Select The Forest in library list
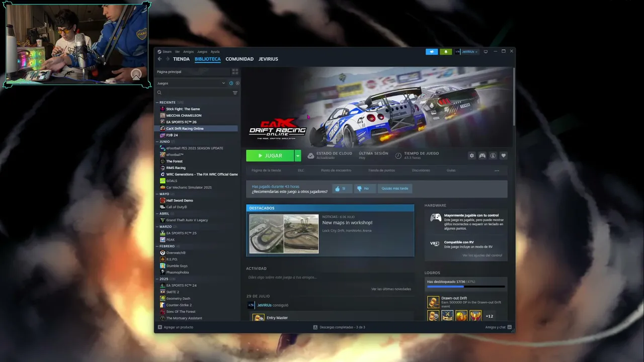This screenshot has width=644, height=362. pos(175,161)
